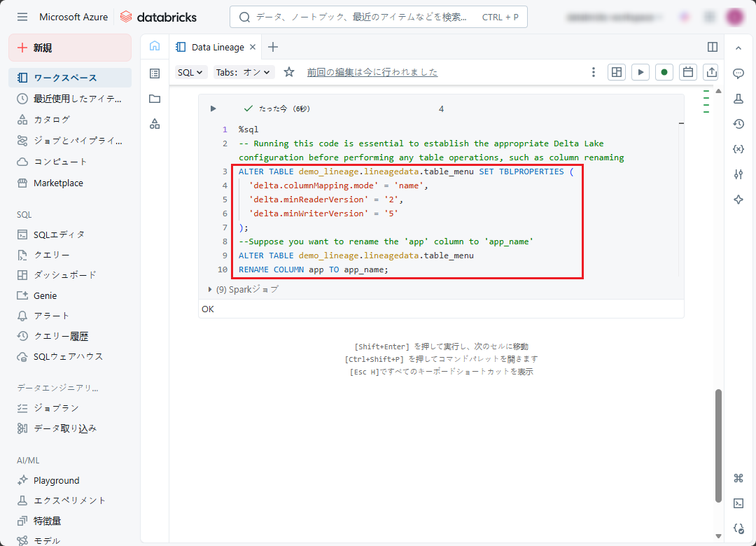Select the Data Lineage notebook tab
The image size is (756, 546).
[x=217, y=47]
